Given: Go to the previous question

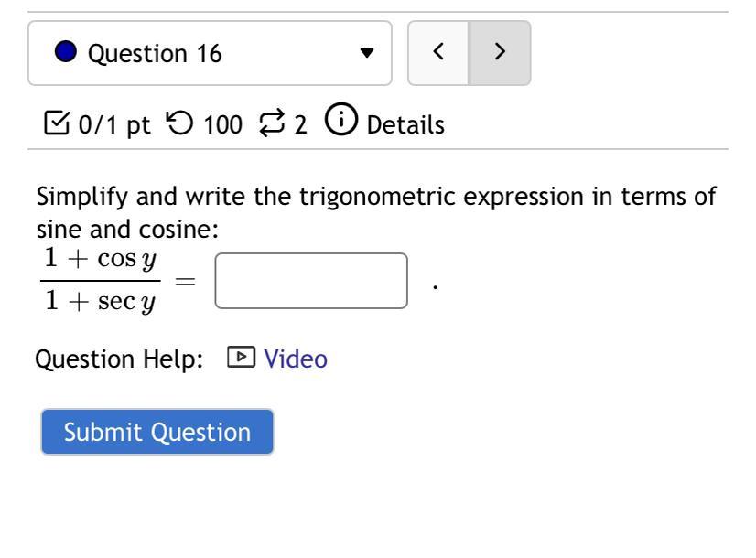Looking at the screenshot, I should pos(438,54).
